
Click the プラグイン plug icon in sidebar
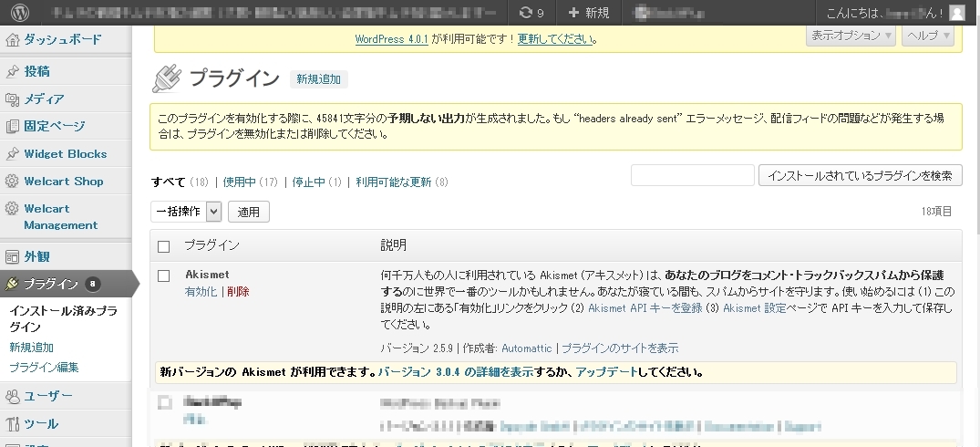tap(12, 285)
